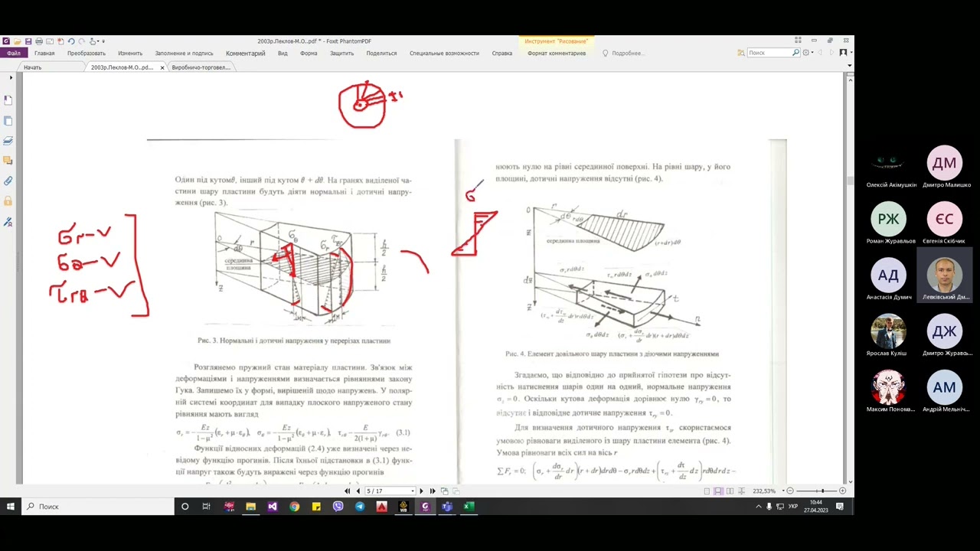Go to the next page
The image size is (980, 551).
coord(421,491)
